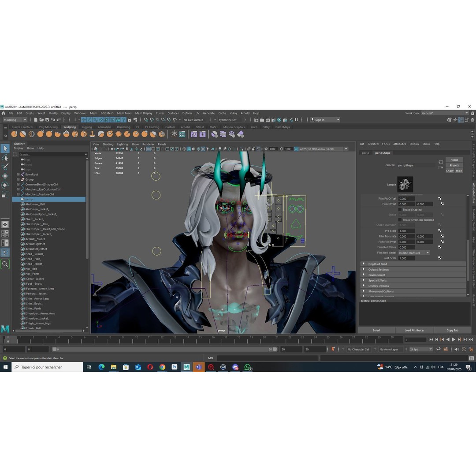Open the Deform menu

click(x=187, y=113)
